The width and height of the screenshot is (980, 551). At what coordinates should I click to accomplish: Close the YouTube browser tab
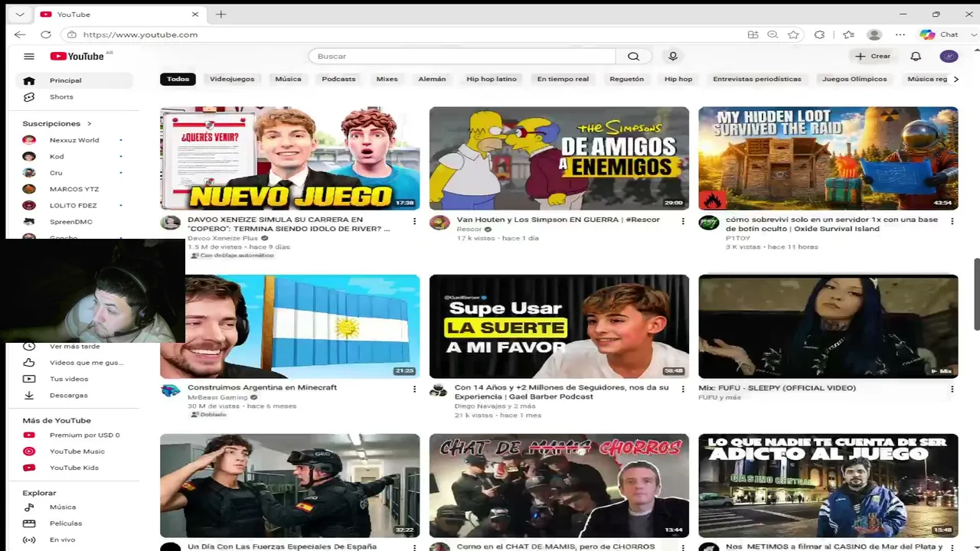(195, 14)
